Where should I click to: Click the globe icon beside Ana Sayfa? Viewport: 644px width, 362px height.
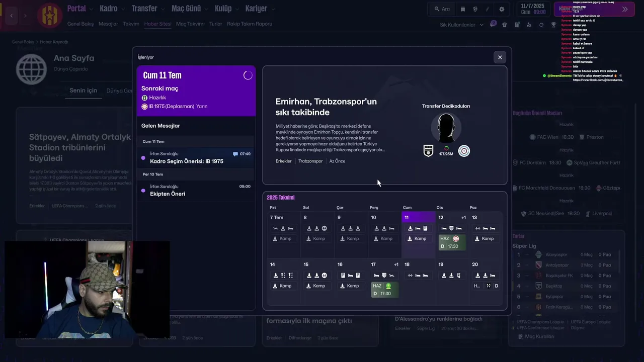coord(31,69)
